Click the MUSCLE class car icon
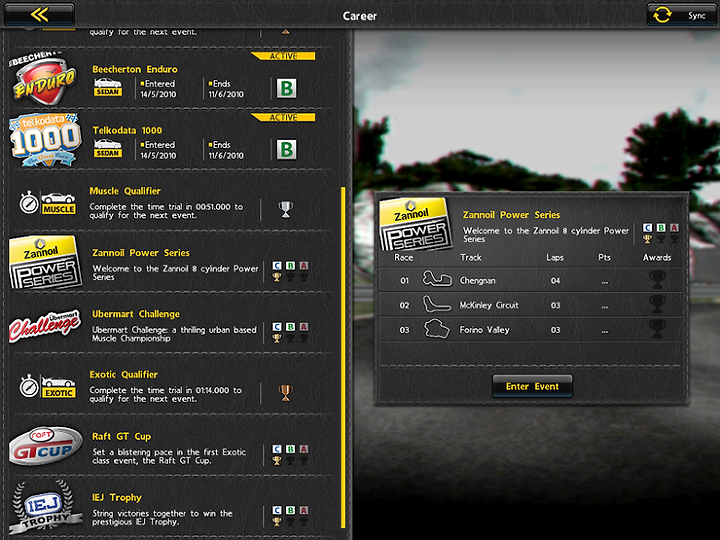720x540 pixels. click(58, 203)
